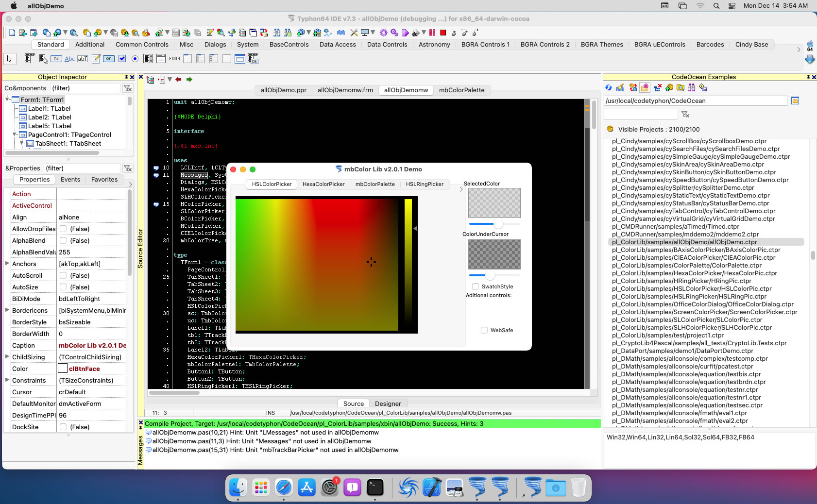
Task: Open the BGRA Themes palette tab
Action: pos(602,44)
